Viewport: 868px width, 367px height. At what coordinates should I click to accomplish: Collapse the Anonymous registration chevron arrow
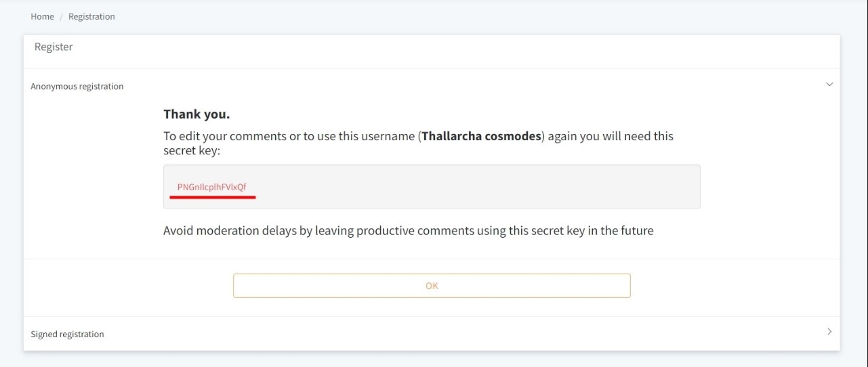[829, 85]
